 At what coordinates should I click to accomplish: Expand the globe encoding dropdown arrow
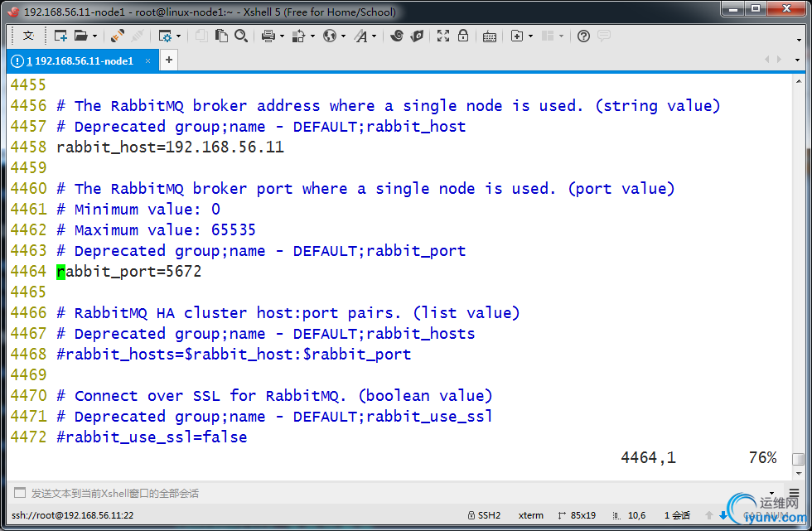point(343,36)
